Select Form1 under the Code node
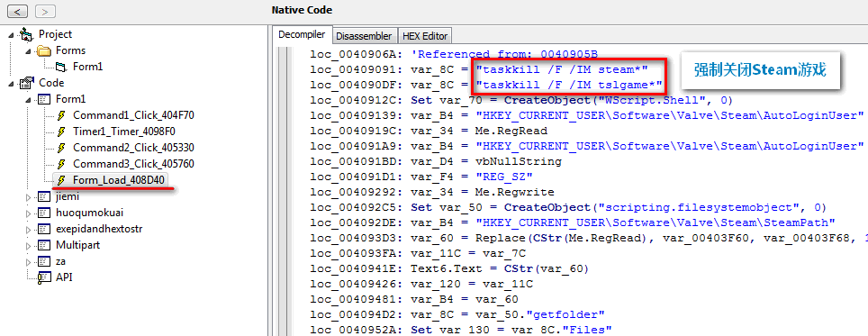 click(x=71, y=99)
